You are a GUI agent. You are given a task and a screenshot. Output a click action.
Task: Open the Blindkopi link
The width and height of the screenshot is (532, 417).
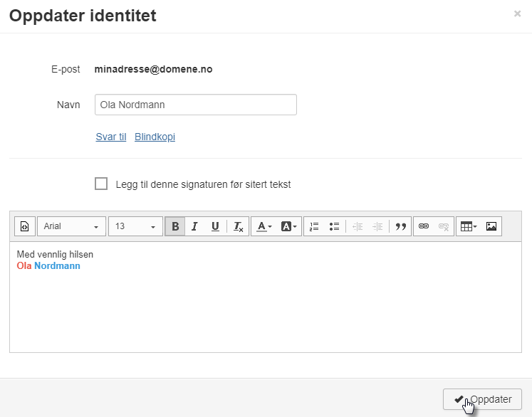click(x=155, y=137)
